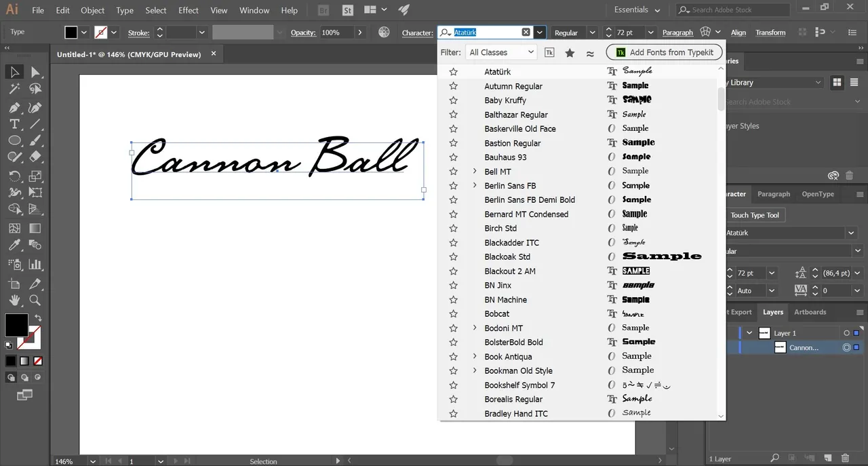Select the Eyedropper tool

tap(14, 246)
